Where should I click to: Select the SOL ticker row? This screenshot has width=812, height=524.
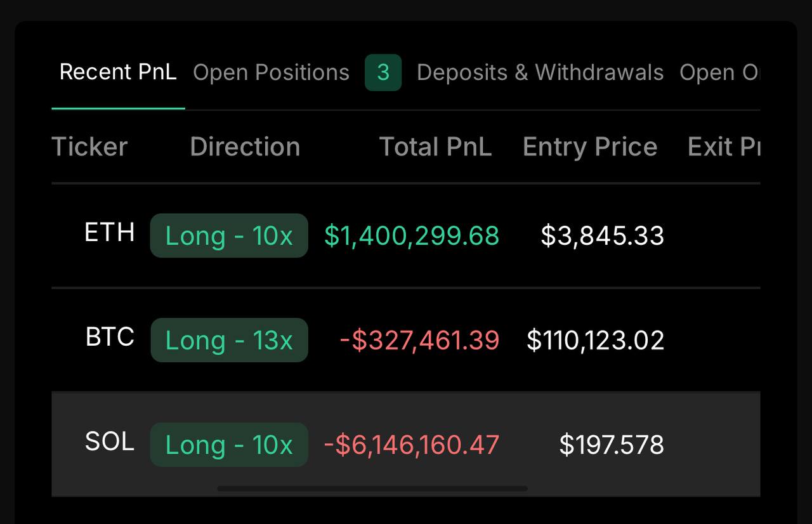(110, 442)
